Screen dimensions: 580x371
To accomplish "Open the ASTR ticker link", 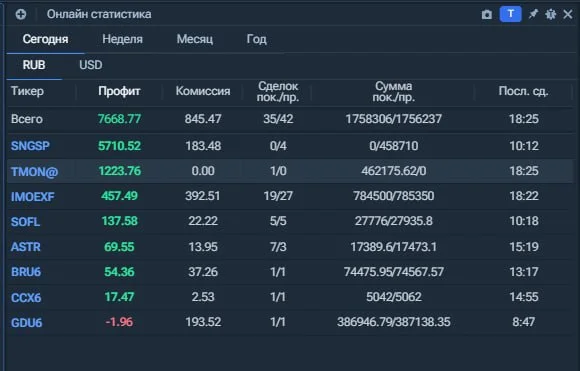I will click(x=26, y=247).
